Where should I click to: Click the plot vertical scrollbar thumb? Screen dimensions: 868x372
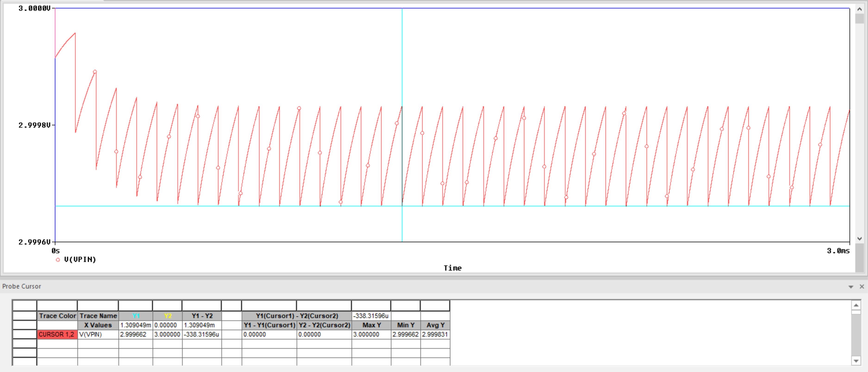pyautogui.click(x=859, y=19)
